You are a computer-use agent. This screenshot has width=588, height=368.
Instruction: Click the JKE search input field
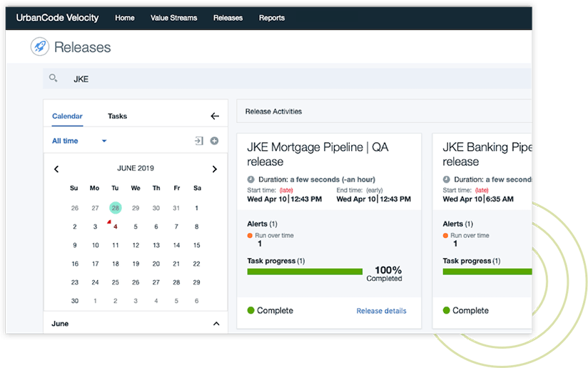(x=287, y=79)
